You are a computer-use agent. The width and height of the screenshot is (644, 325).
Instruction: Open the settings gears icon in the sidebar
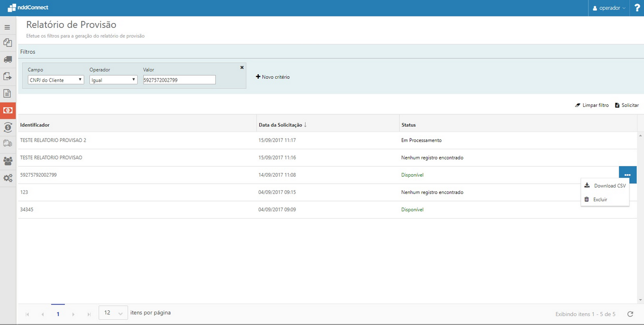pyautogui.click(x=8, y=178)
